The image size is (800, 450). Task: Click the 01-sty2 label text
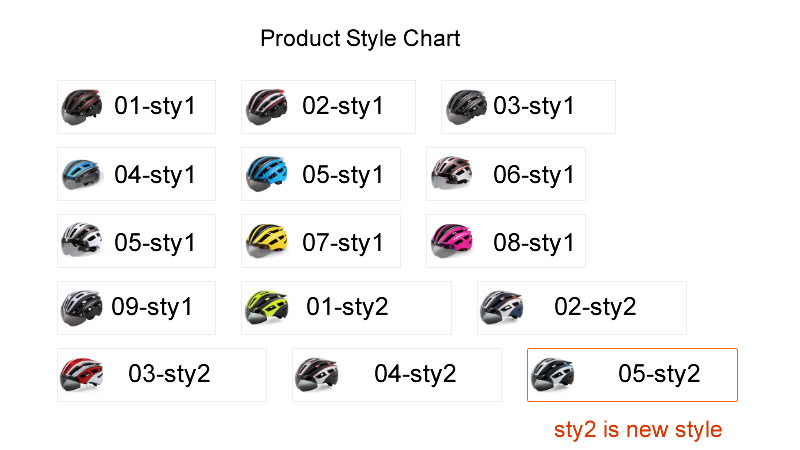347,307
